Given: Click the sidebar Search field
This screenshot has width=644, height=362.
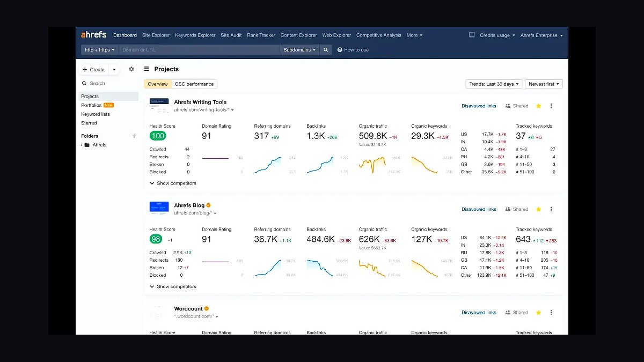Looking at the screenshot, I should click(107, 84).
